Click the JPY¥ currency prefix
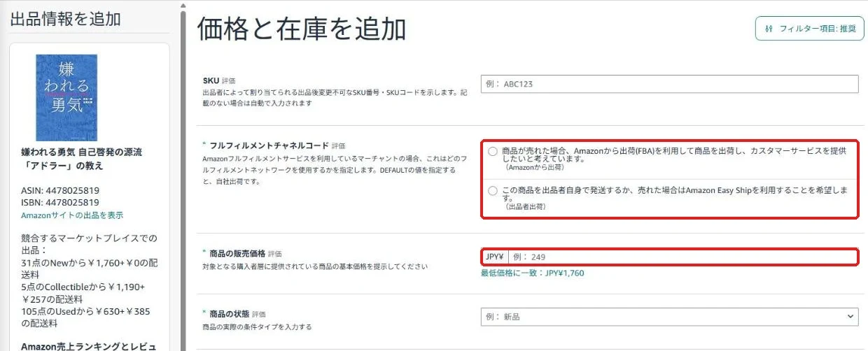 pos(494,257)
